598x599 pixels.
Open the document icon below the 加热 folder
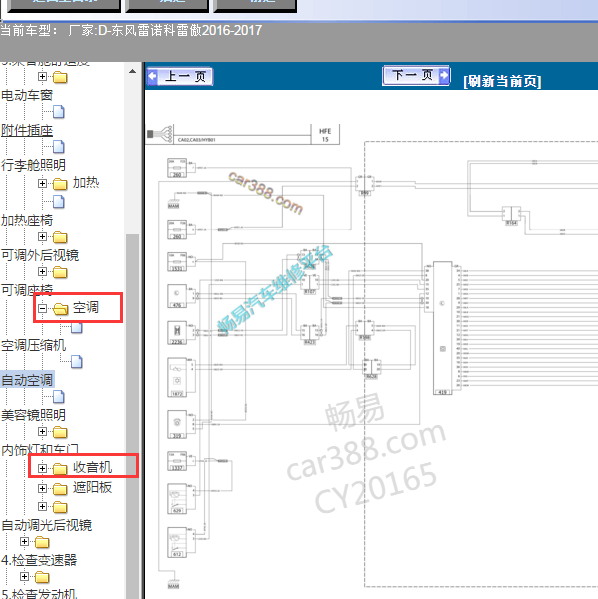(x=58, y=202)
